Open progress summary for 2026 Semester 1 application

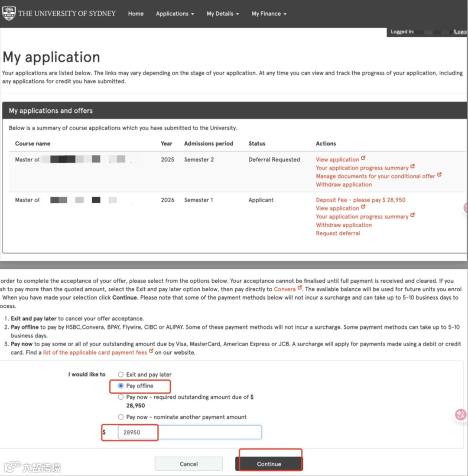click(x=362, y=216)
